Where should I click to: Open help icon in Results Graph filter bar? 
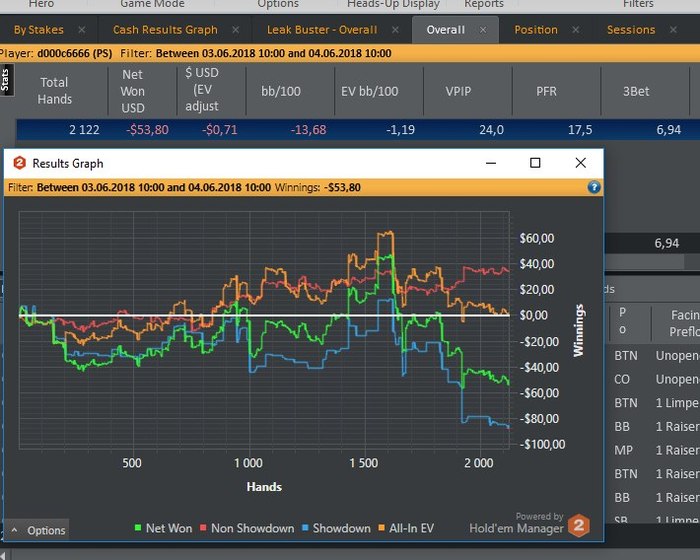pos(594,187)
